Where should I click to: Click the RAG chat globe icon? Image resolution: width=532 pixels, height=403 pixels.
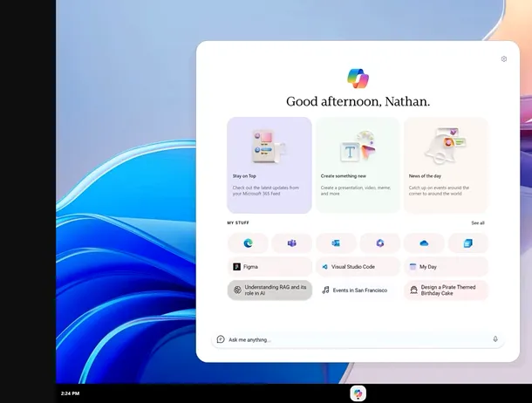pyautogui.click(x=237, y=290)
